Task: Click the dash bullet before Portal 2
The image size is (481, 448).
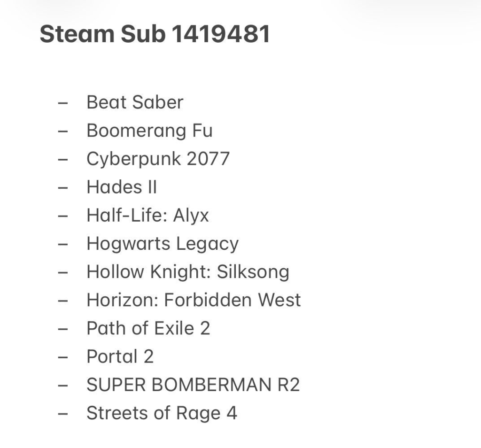Action: click(62, 357)
